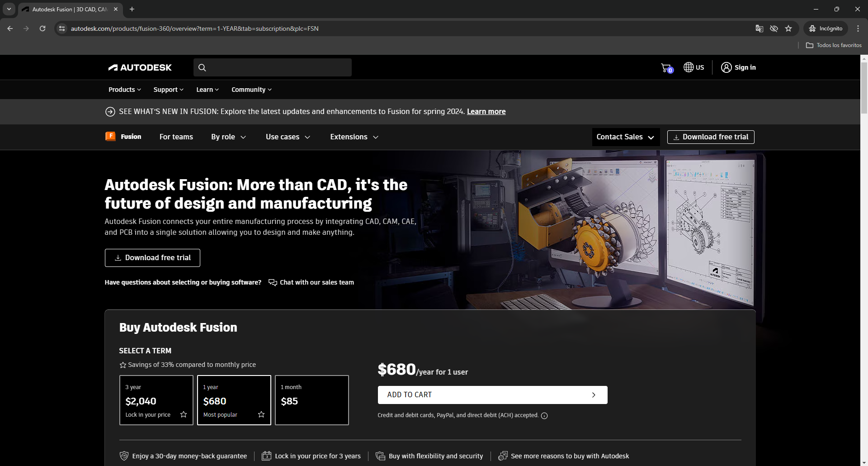This screenshot has height=466, width=868.
Task: Expand the By role dropdown
Action: (229, 137)
